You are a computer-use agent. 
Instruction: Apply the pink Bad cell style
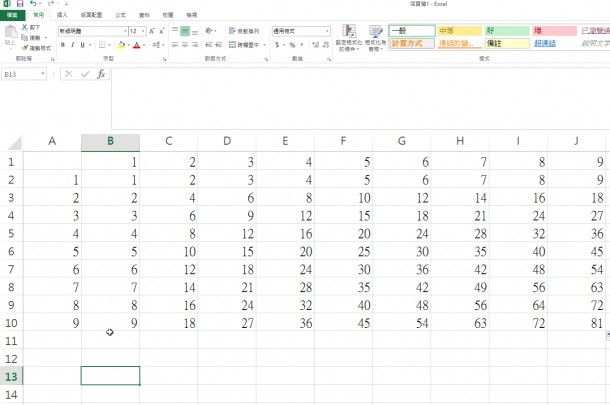(x=555, y=31)
